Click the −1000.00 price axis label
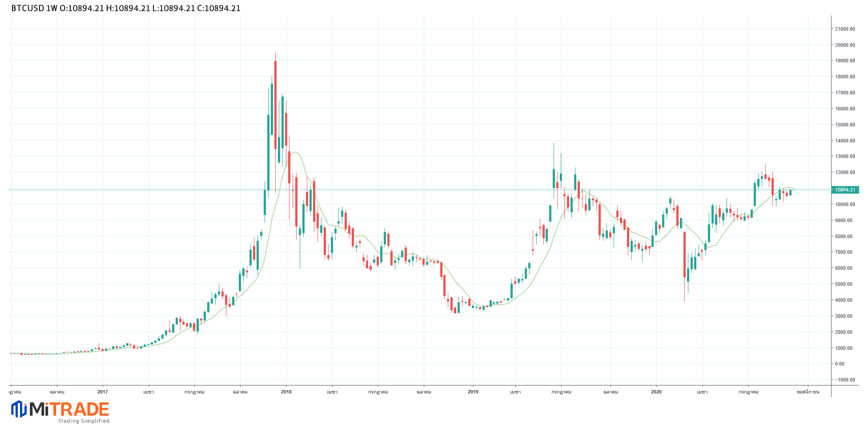The width and height of the screenshot is (868, 434). (x=845, y=380)
